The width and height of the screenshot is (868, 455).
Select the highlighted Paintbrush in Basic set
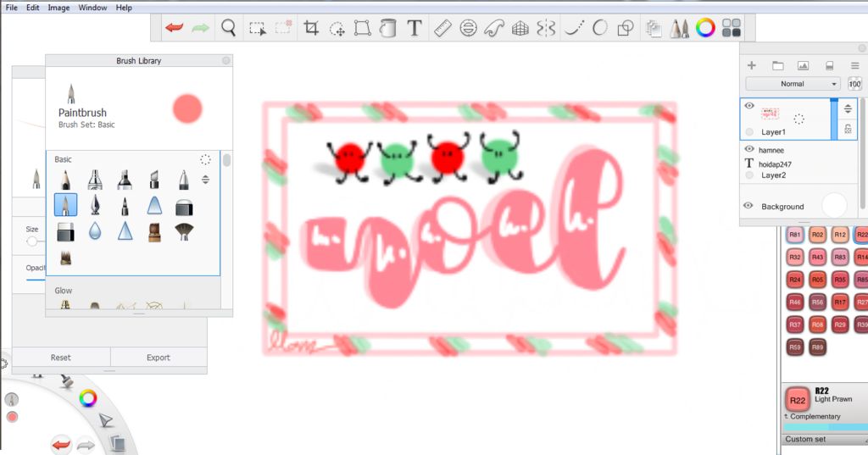(66, 205)
